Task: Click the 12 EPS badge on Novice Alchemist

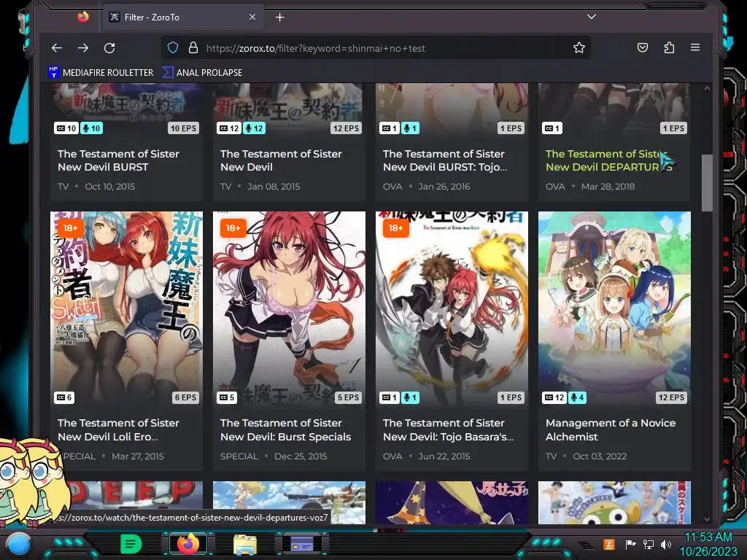Action: coord(671,397)
